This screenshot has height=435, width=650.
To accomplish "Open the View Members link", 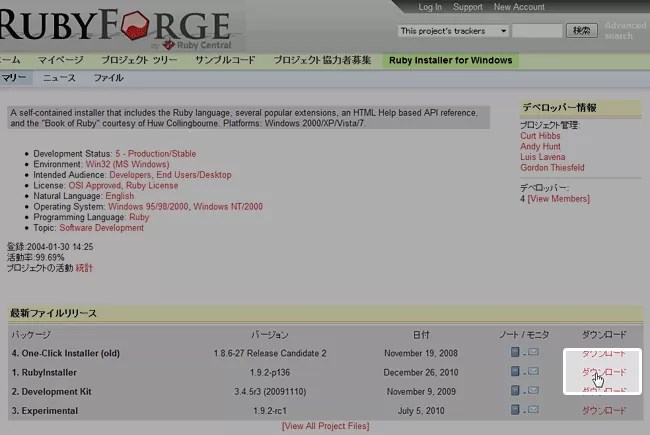I will (558, 199).
